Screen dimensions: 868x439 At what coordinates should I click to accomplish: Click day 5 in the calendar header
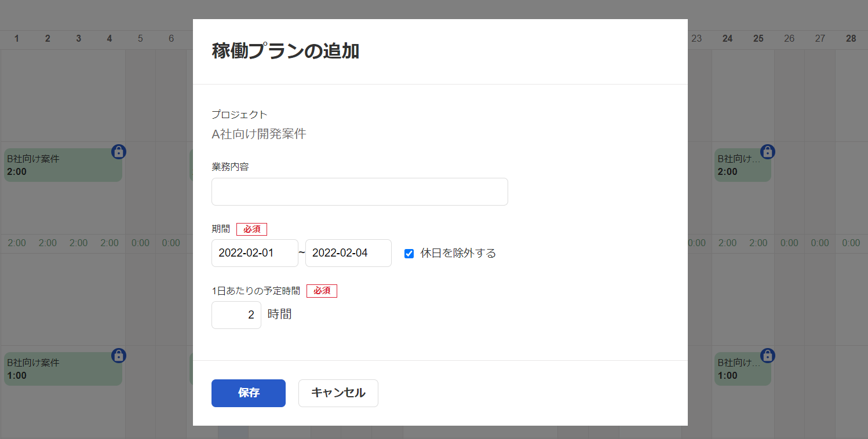(x=140, y=39)
